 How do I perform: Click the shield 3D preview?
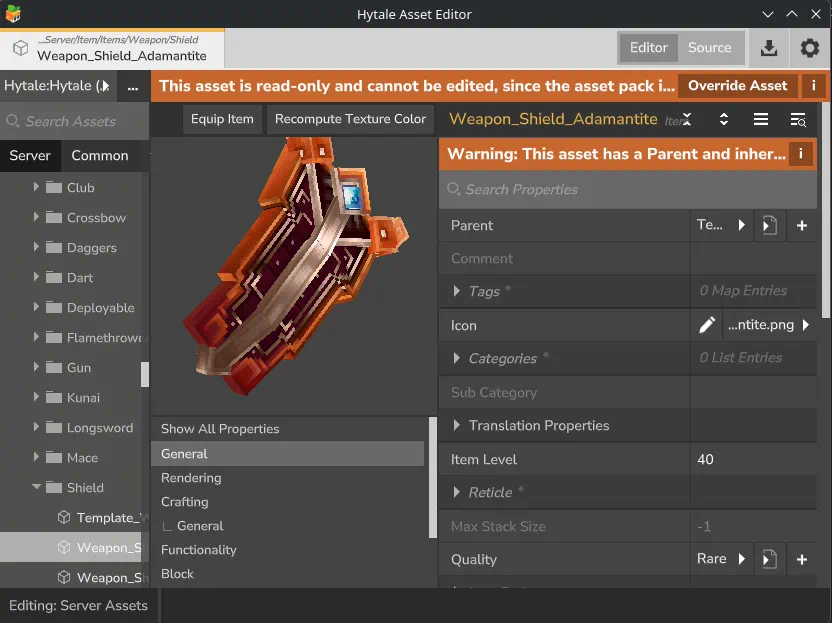(294, 265)
